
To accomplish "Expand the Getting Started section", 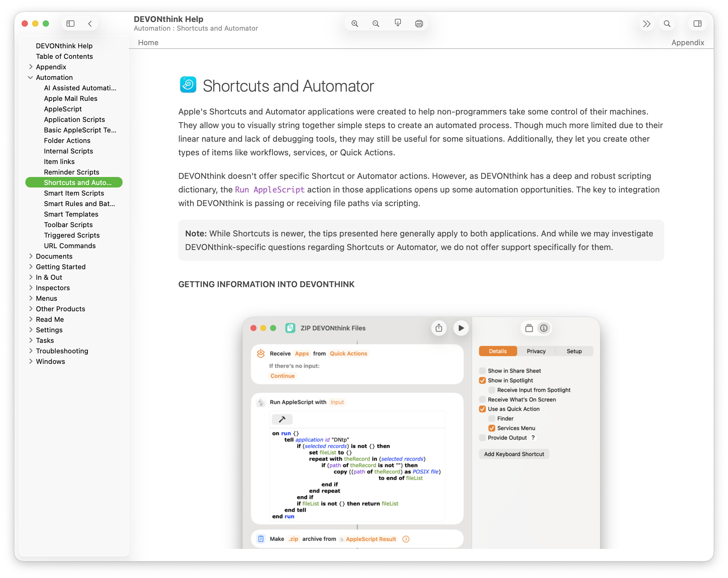I will [x=31, y=267].
